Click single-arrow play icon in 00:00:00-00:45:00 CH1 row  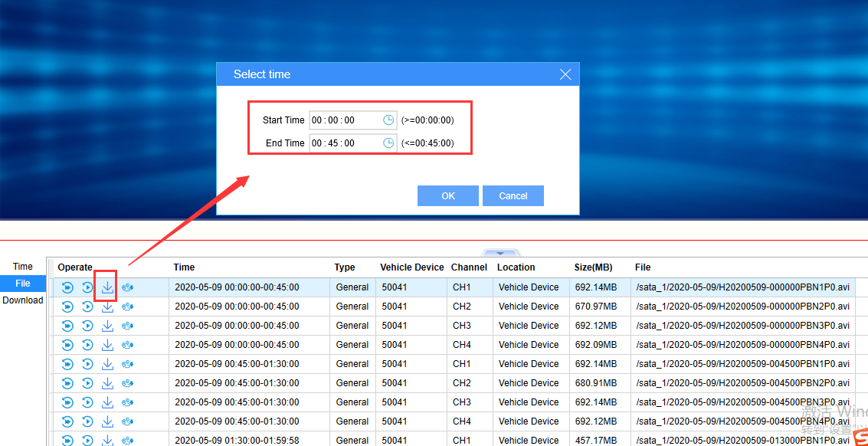point(87,287)
